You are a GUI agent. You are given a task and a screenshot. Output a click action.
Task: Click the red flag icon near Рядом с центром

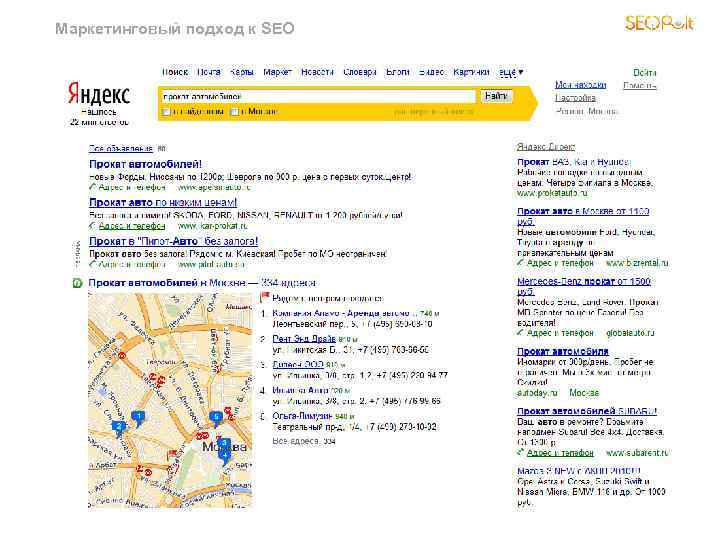[x=264, y=298]
